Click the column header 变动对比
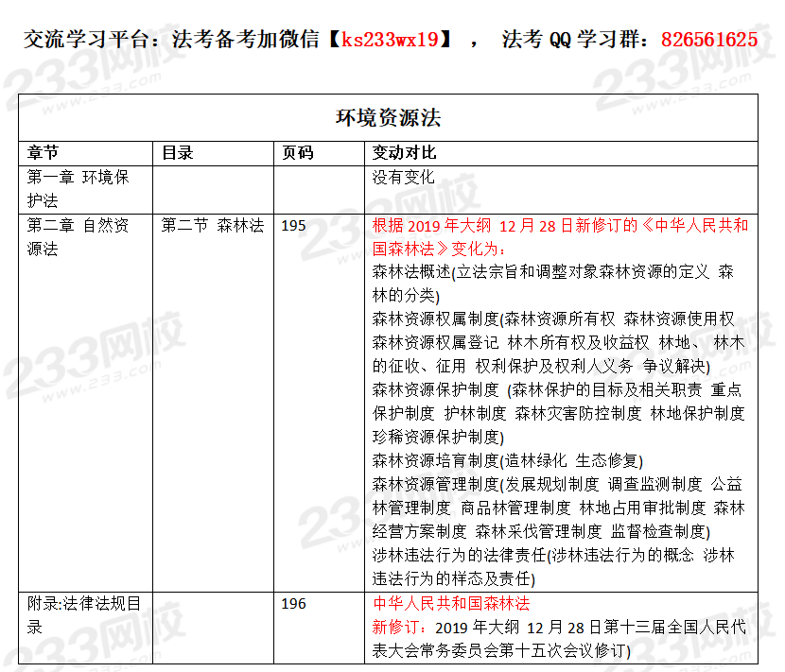The width and height of the screenshot is (785, 672). [x=404, y=152]
